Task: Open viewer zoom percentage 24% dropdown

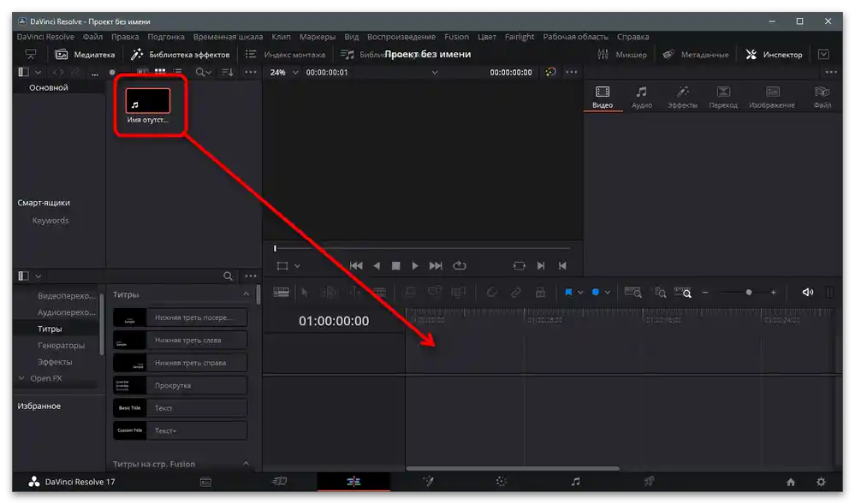Action: 284,72
